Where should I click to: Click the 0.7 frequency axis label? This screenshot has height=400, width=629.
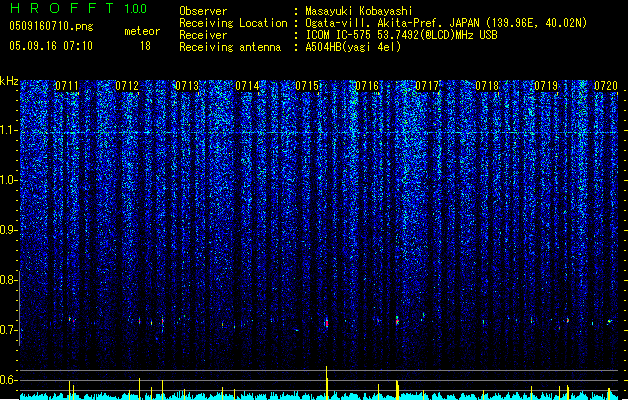coord(9,330)
